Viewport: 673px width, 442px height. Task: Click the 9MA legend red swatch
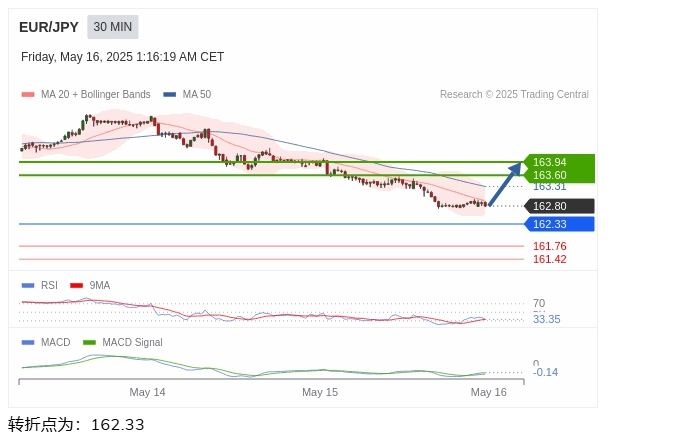tap(76, 285)
